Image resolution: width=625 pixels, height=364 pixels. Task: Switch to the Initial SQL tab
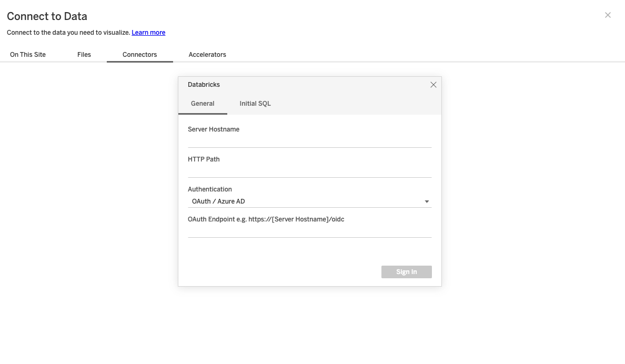(255, 103)
